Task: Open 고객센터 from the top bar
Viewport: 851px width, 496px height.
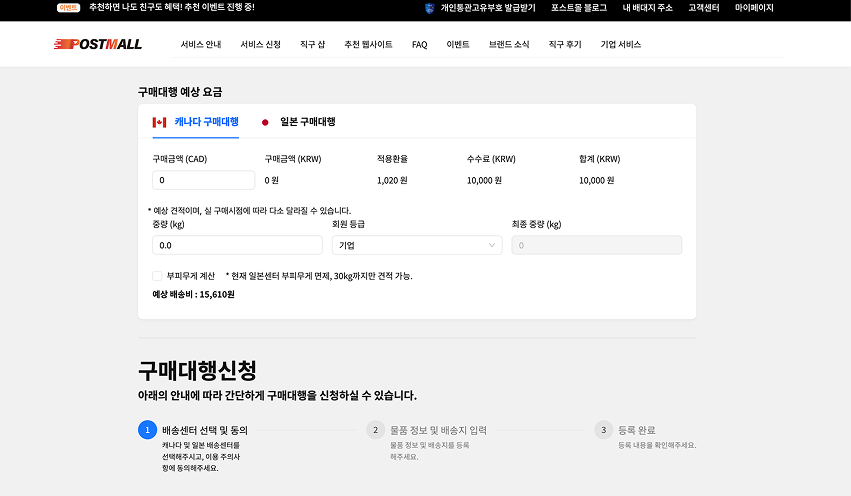Action: tap(703, 8)
